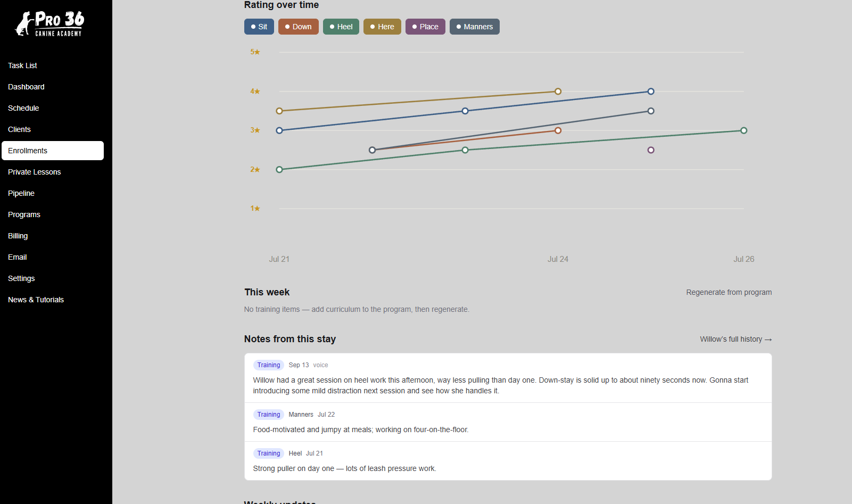The width and height of the screenshot is (852, 504).
Task: Click the 'Strong puller on day one' note
Action: pos(344,468)
